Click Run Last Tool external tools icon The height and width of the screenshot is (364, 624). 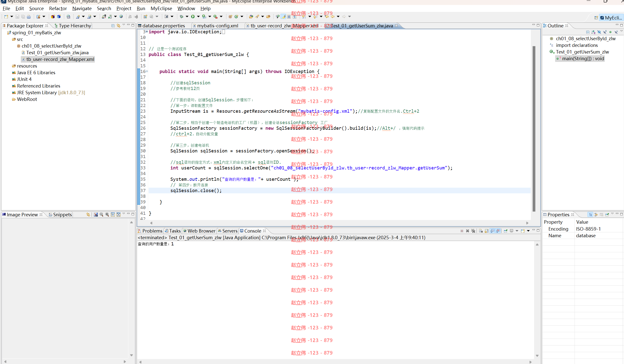(215, 17)
